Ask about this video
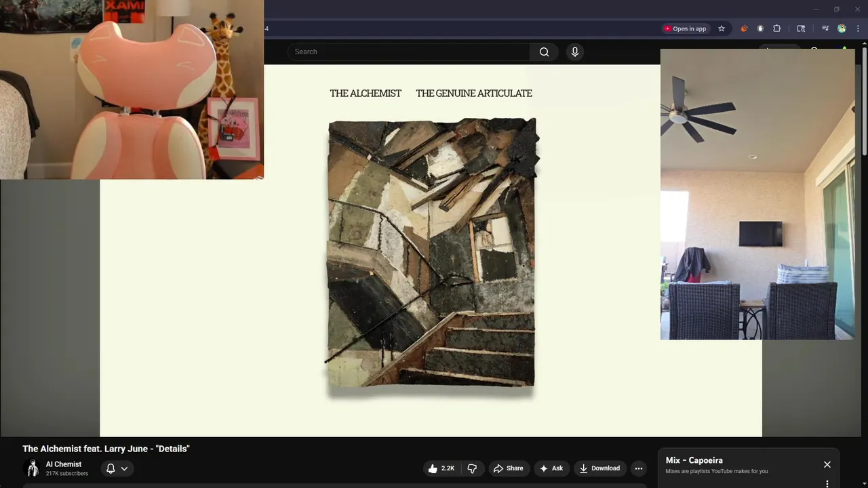The image size is (868, 488). pos(551,468)
